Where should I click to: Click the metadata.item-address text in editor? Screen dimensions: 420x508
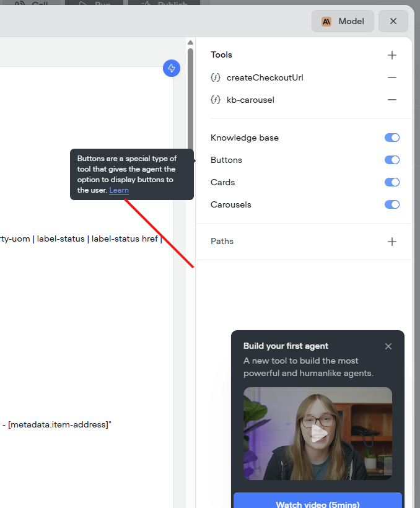(58, 425)
